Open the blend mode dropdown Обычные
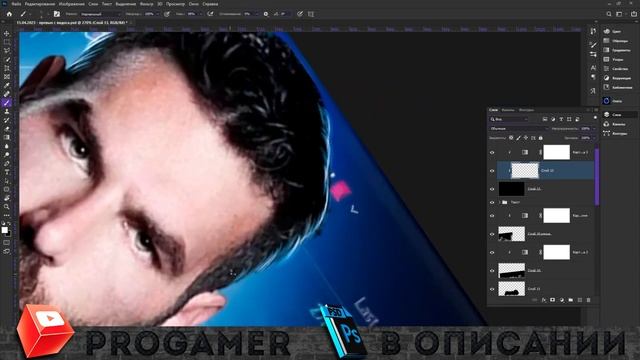Image resolution: width=640 pixels, height=360 pixels. [x=519, y=129]
